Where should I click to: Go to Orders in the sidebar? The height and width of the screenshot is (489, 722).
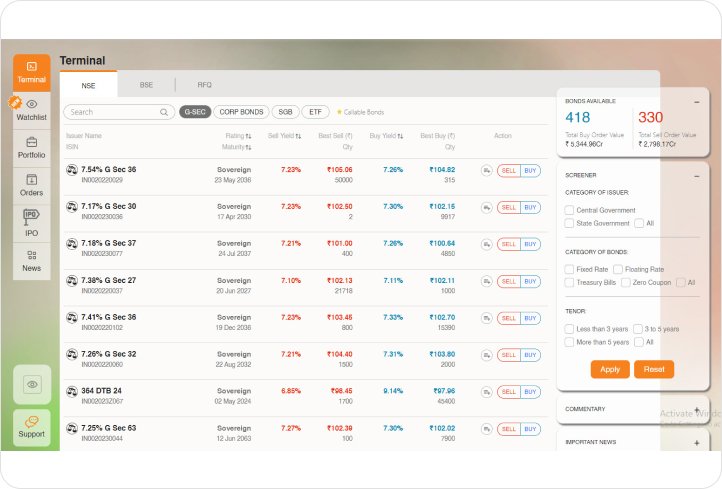click(x=32, y=179)
